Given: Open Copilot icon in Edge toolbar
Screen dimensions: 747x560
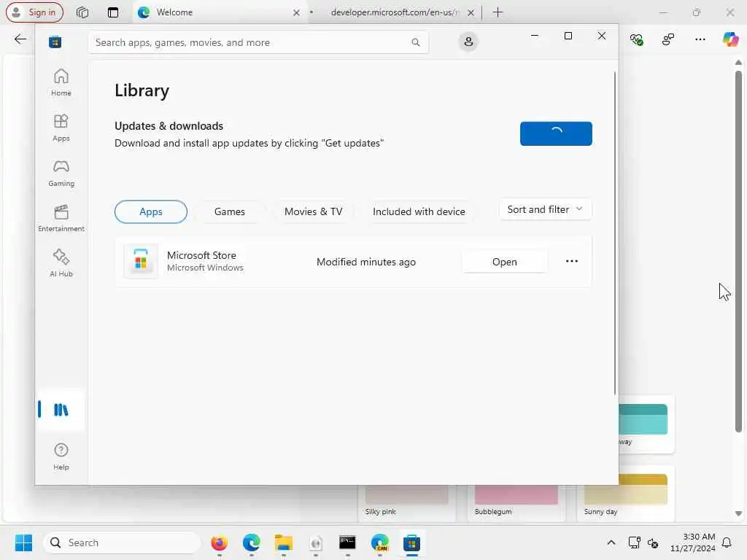Looking at the screenshot, I should (x=730, y=39).
